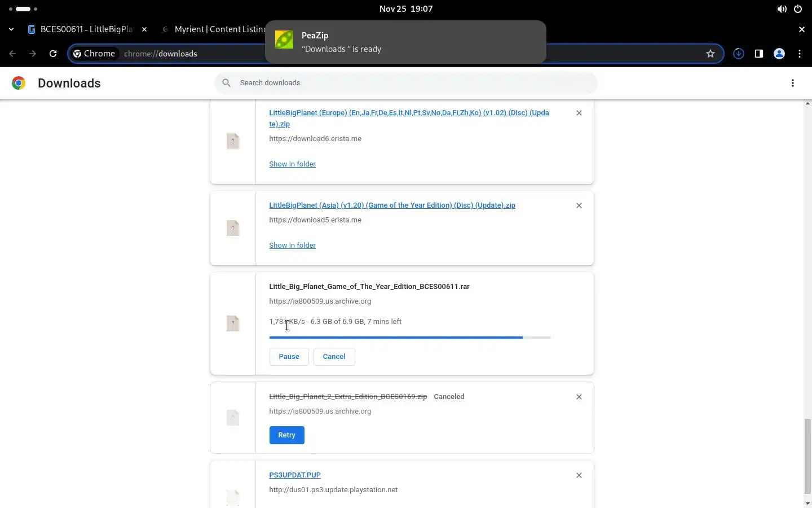Remove LittleBigPlanet (Asia) entry from list
The image size is (812, 508).
[x=579, y=205]
